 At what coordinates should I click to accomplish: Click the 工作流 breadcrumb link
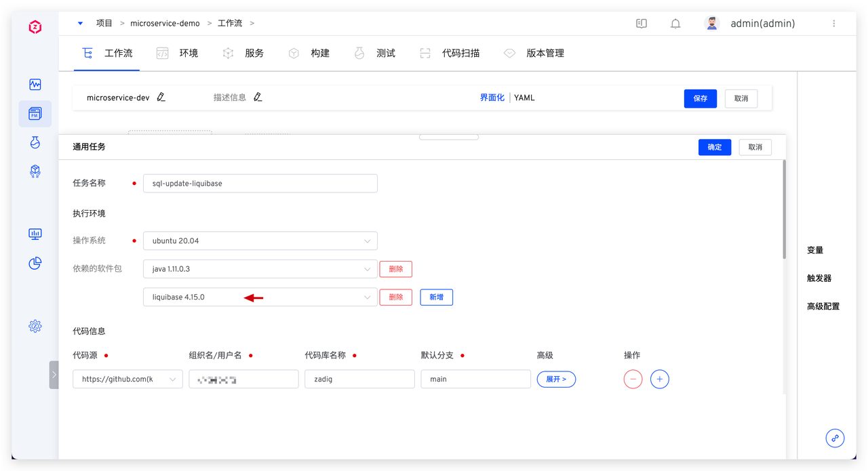[x=230, y=23]
